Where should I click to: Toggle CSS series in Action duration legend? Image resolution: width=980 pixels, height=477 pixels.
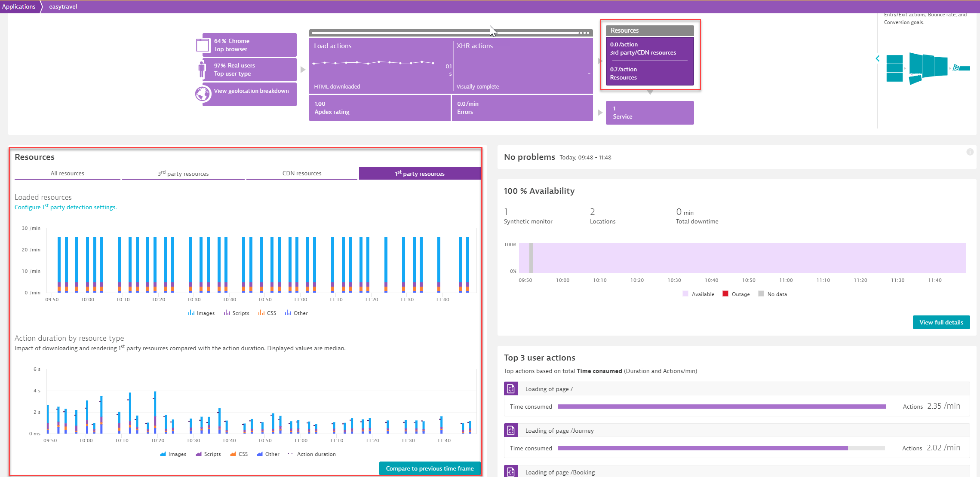click(x=239, y=454)
